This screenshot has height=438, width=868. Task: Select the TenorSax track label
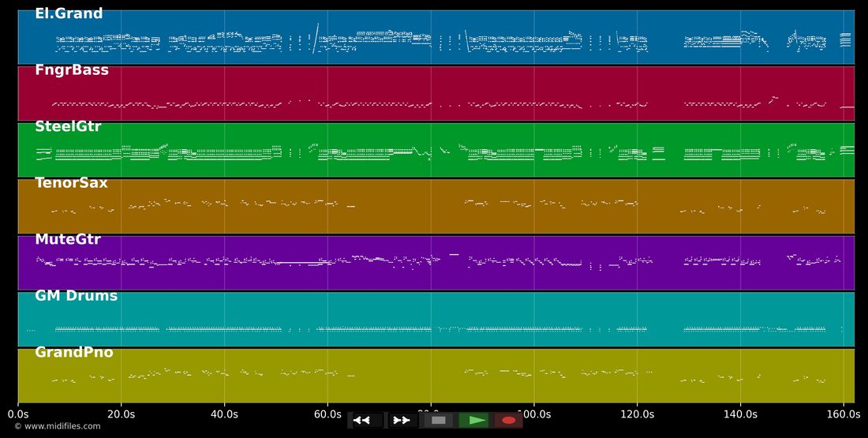pyautogui.click(x=71, y=183)
